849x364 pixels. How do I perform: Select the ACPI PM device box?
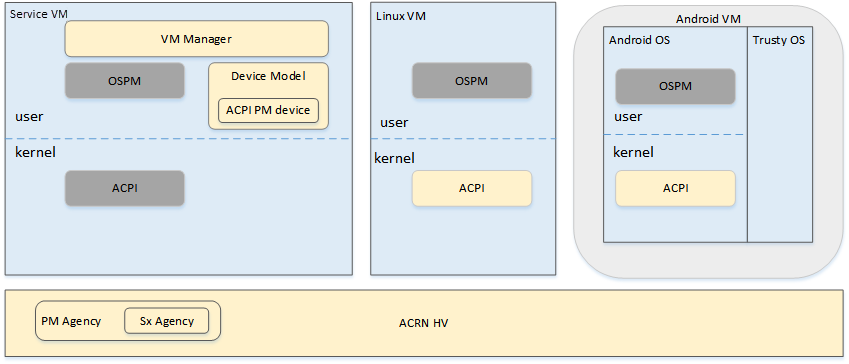pyautogui.click(x=268, y=110)
